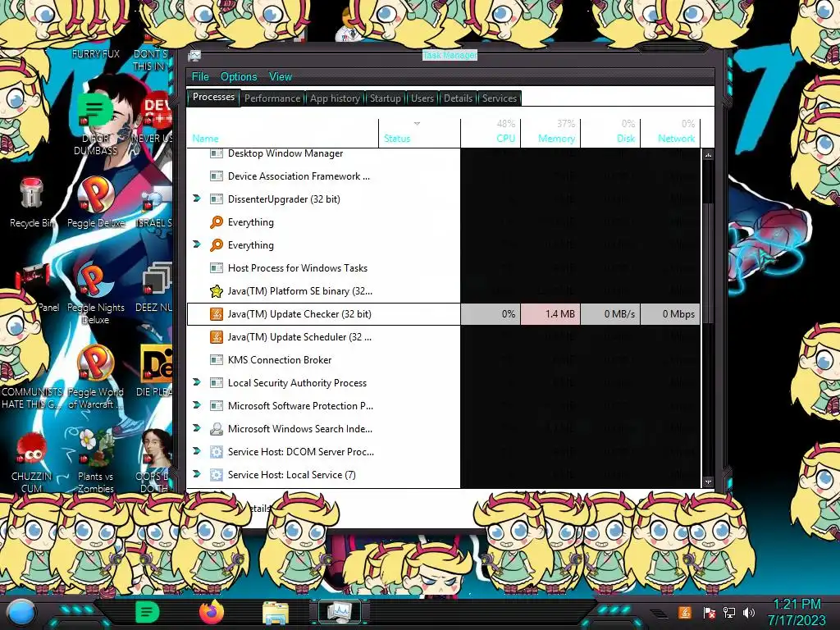Open File Explorer from the taskbar
Viewport: 840px width, 630px height.
[276, 612]
